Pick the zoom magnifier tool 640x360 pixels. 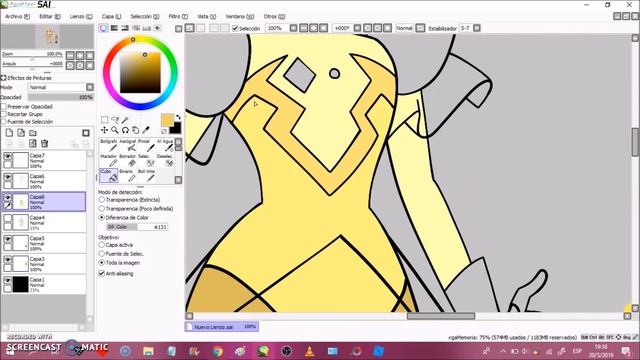pyautogui.click(x=115, y=130)
